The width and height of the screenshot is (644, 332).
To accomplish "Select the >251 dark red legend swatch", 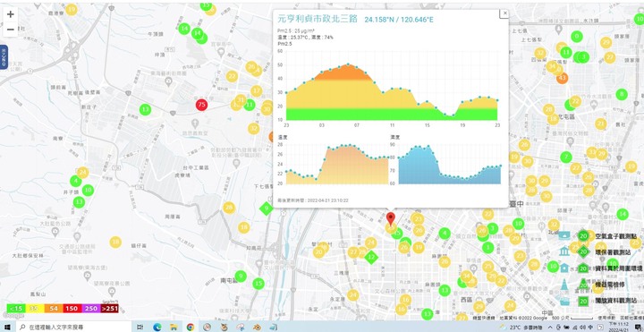I will point(109,308).
